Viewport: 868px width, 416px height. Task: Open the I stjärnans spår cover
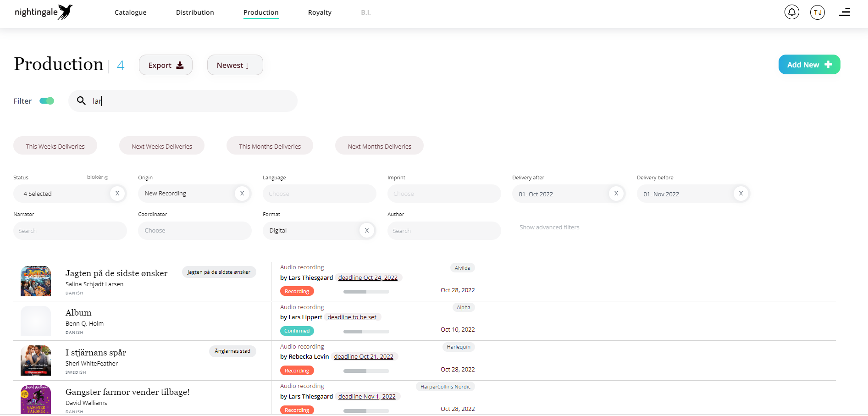click(x=36, y=361)
